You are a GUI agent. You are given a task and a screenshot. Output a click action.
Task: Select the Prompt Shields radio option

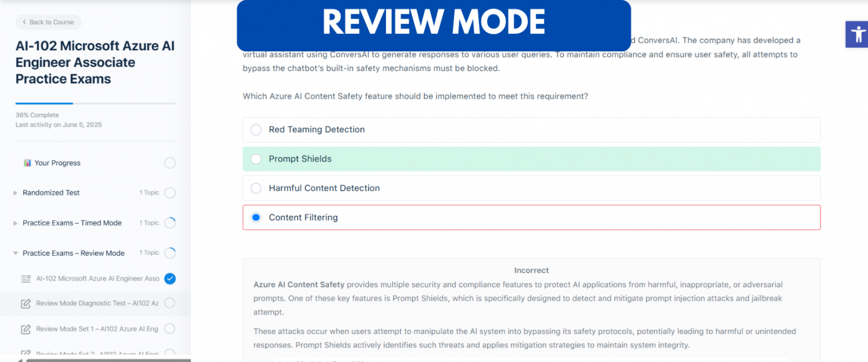coord(256,159)
